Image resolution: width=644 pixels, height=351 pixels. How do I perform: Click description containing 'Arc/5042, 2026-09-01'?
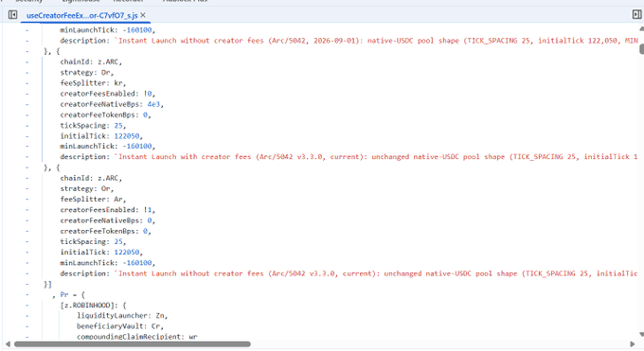click(349, 41)
